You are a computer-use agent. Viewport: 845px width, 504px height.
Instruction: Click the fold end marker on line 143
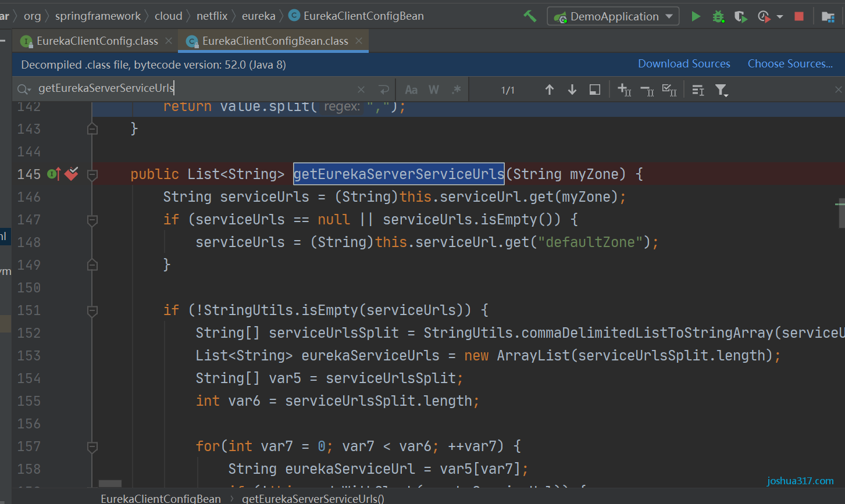(x=92, y=129)
